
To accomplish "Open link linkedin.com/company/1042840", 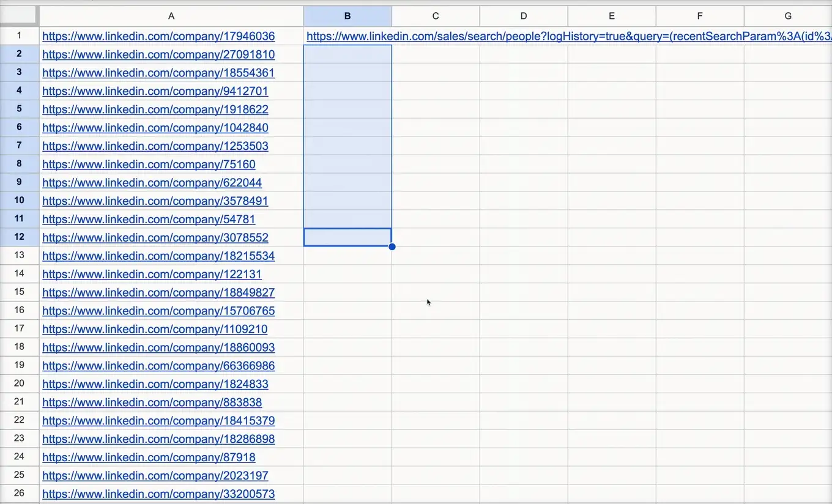I will pos(155,128).
